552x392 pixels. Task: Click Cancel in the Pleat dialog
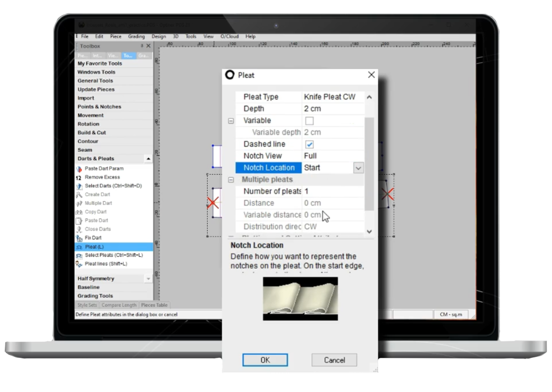coord(334,360)
